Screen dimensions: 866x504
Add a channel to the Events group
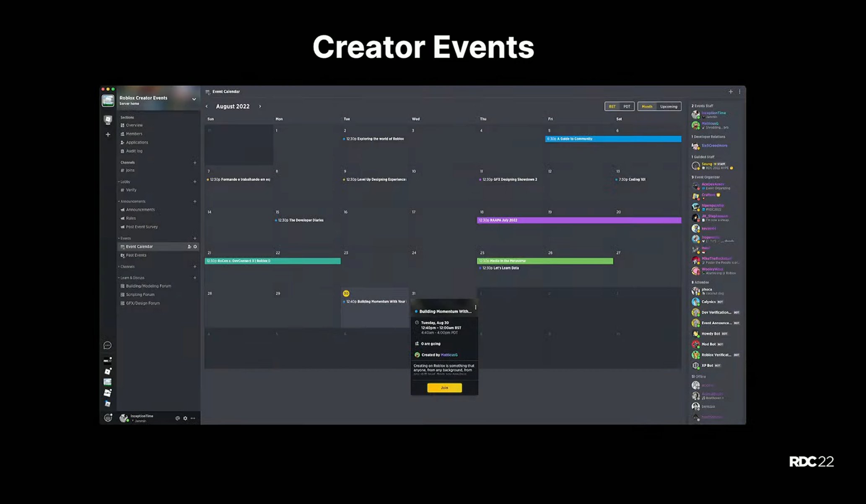195,238
